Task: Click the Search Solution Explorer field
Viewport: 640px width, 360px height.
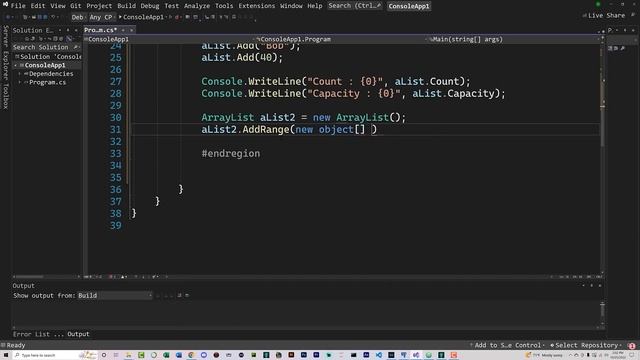Action: point(46,47)
